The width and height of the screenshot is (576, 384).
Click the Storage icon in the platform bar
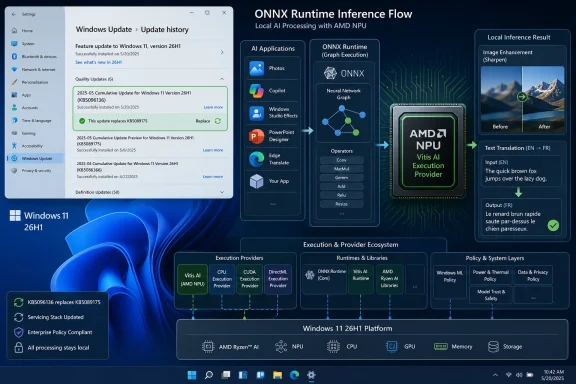[493, 347]
